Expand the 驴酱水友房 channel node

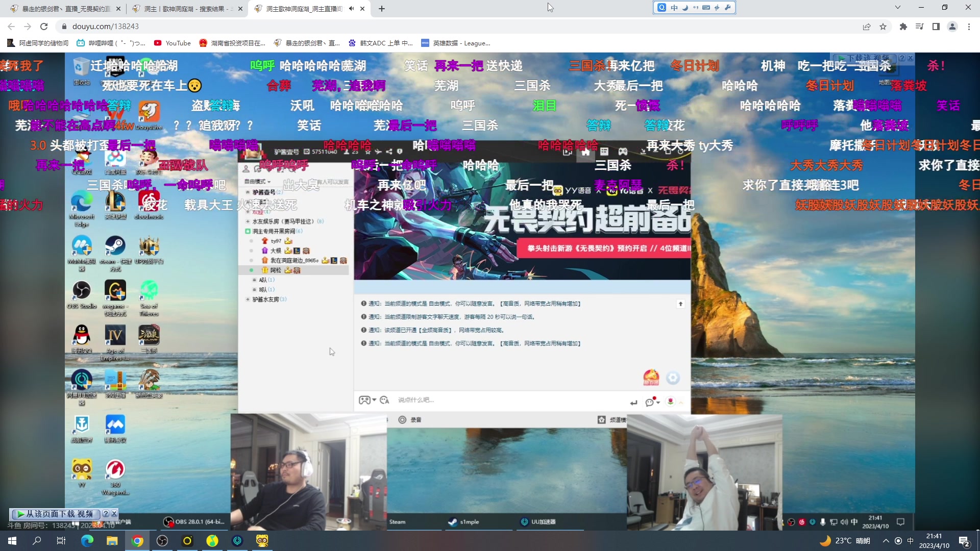248,299
